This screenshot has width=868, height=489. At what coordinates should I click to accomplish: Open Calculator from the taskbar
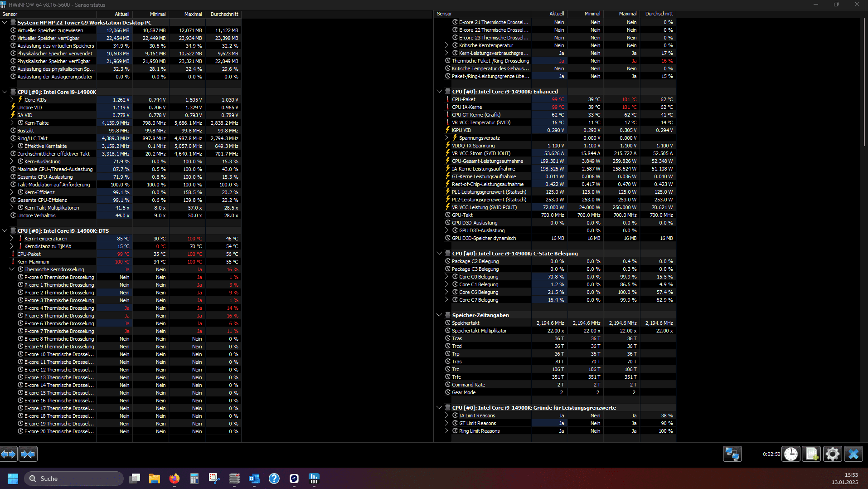click(194, 479)
